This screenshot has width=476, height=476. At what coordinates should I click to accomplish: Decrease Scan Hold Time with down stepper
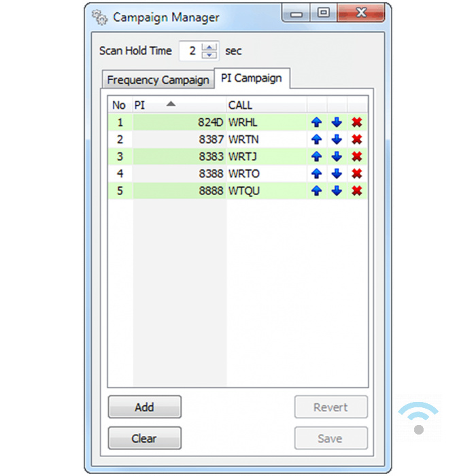(210, 55)
